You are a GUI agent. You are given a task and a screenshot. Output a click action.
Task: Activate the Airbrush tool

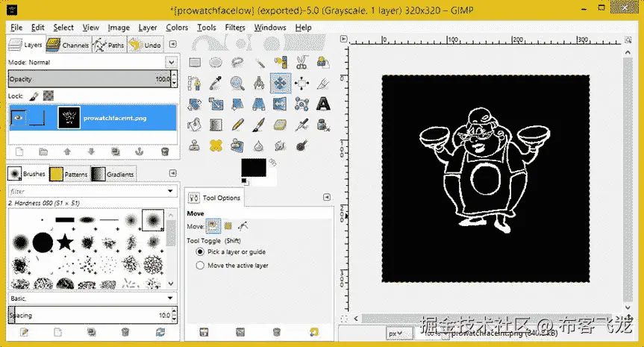click(x=302, y=125)
